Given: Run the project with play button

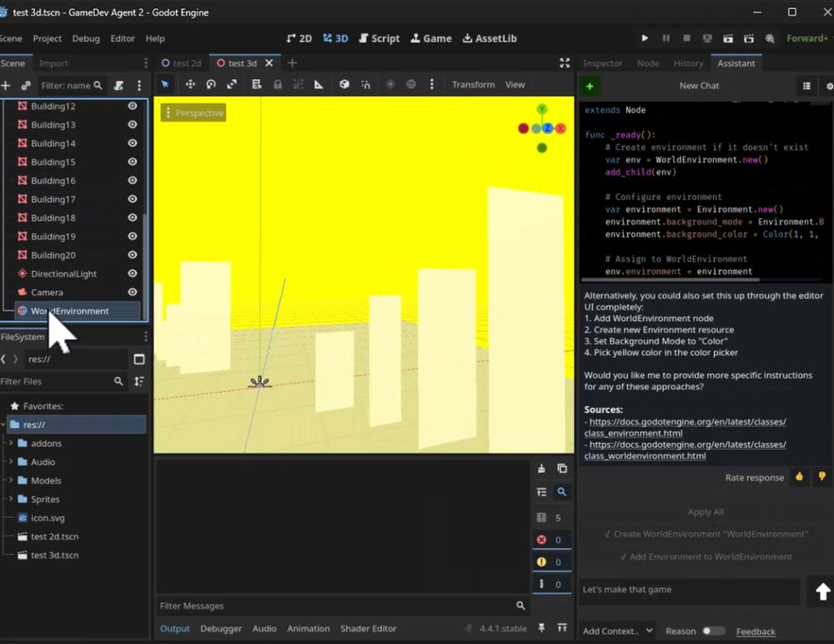Looking at the screenshot, I should (645, 38).
